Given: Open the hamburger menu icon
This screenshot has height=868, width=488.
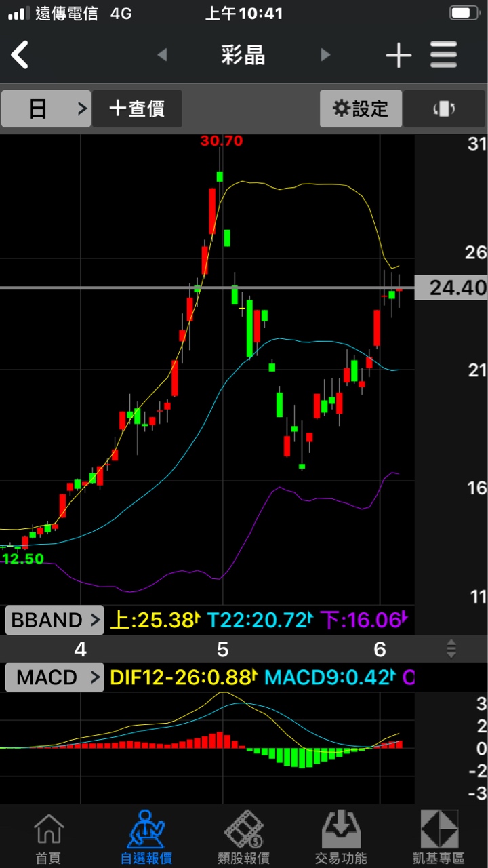Looking at the screenshot, I should point(444,55).
